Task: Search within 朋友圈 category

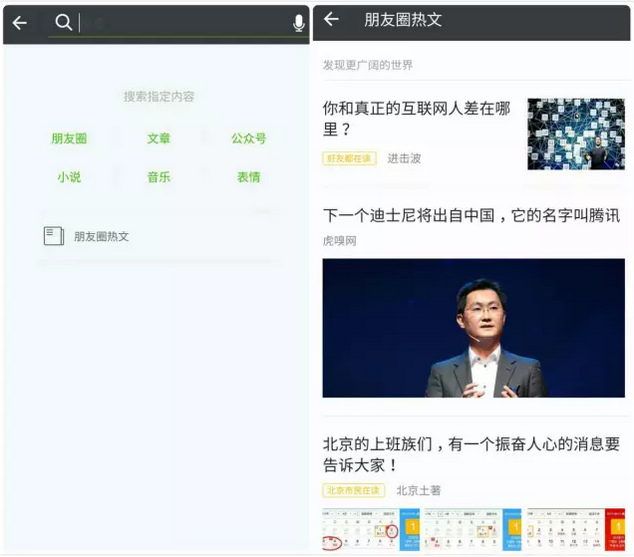Action: tap(69, 139)
